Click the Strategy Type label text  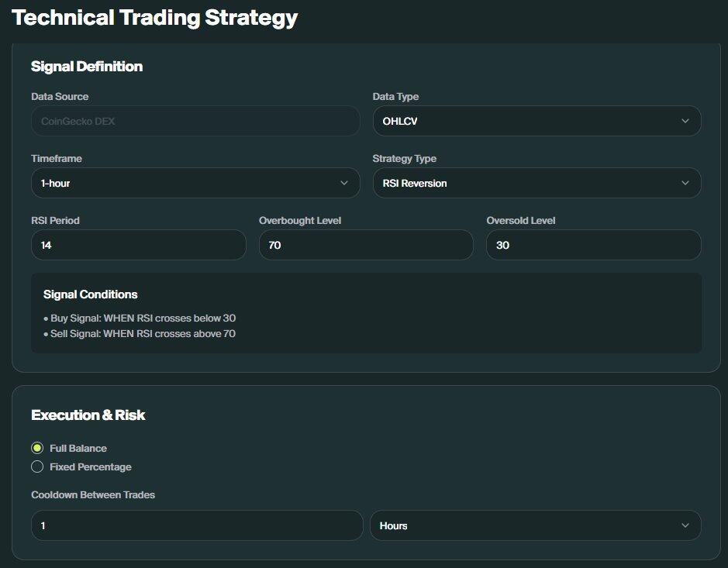(x=404, y=158)
